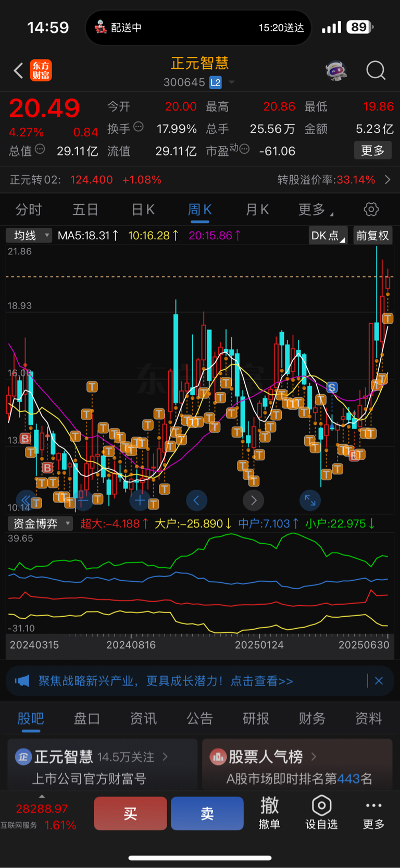The height and width of the screenshot is (868, 400).
Task: Tap the 小户:22.975 fund flow value
Action: point(340,523)
